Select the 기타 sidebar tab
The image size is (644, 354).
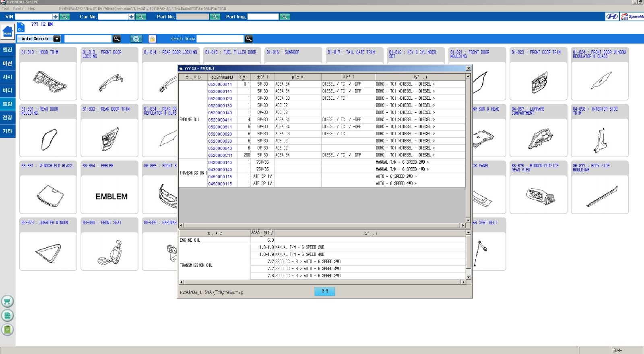click(8, 131)
